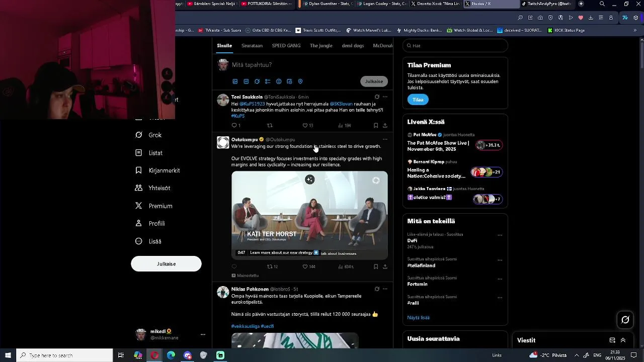Open options for Fortumin trend
This screenshot has width=644, height=362.
pos(500,279)
